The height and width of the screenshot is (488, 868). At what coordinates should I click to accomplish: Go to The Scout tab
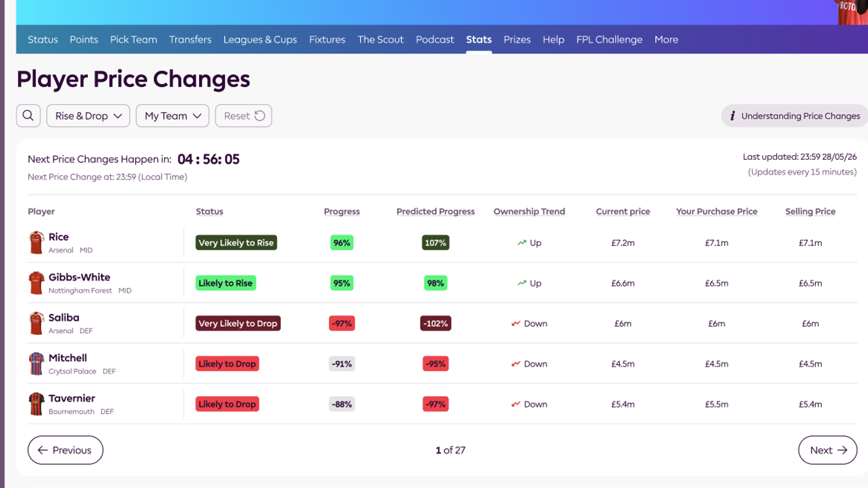[381, 39]
